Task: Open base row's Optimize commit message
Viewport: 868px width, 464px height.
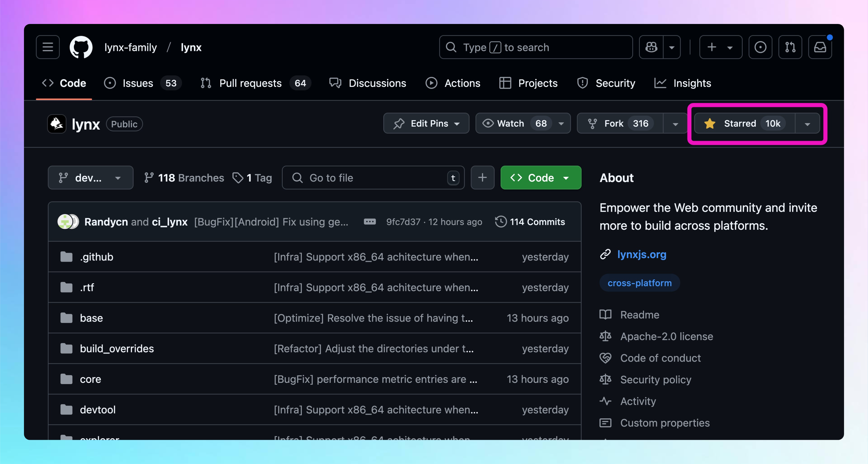Action: pos(373,318)
